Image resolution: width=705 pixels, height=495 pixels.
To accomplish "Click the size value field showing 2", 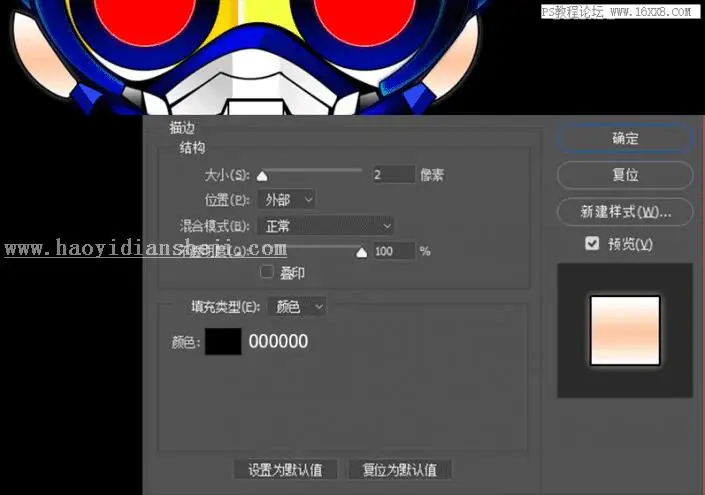I will click(x=393, y=174).
